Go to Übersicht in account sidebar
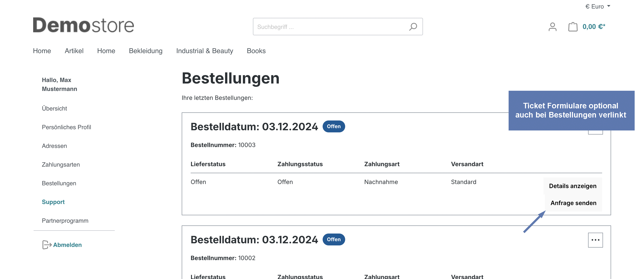The image size is (644, 279). (x=54, y=109)
